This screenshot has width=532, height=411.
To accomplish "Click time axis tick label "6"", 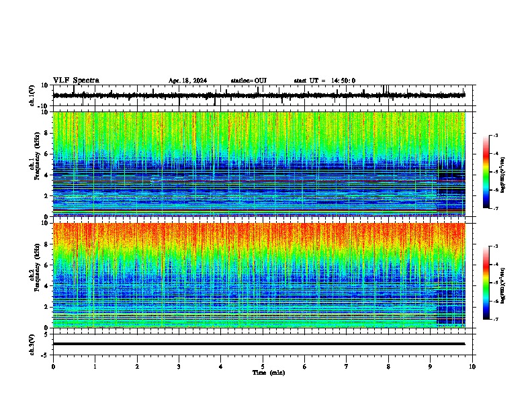I will click(x=305, y=367).
